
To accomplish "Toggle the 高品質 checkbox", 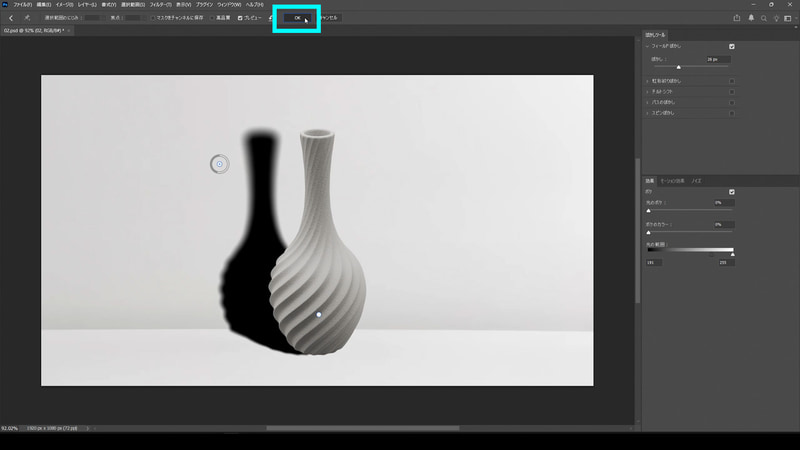I will coord(212,18).
